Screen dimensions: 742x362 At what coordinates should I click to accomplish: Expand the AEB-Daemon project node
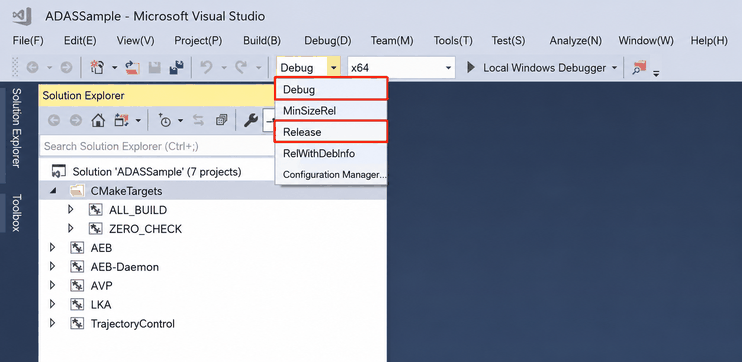coord(53,266)
